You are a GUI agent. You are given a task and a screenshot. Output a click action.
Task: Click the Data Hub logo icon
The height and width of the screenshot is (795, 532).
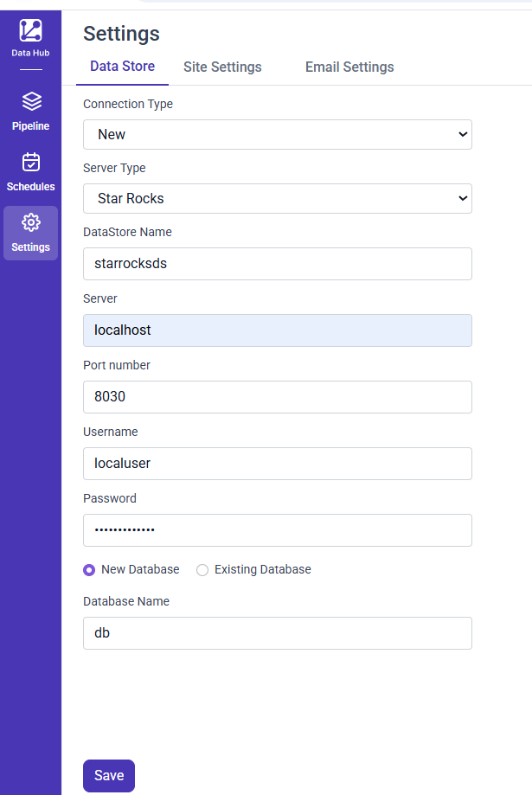pyautogui.click(x=31, y=30)
